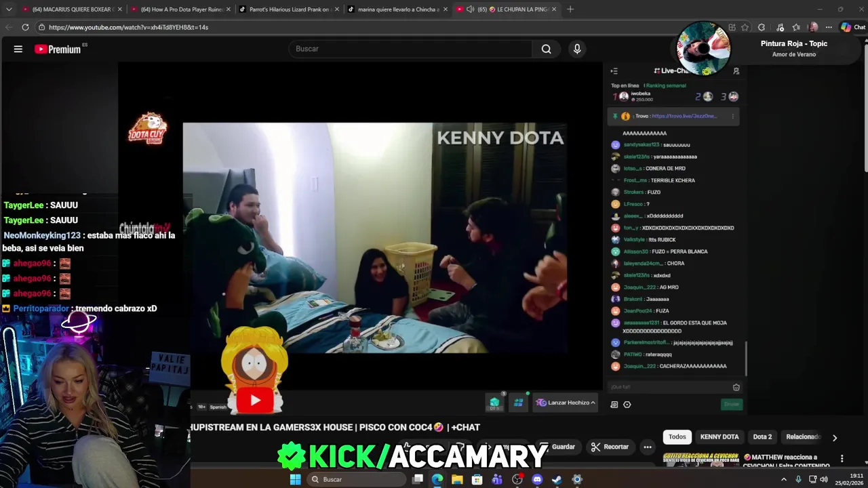This screenshot has width=868, height=488.
Task: Select the Dota 2 filter chip
Action: (x=762, y=436)
